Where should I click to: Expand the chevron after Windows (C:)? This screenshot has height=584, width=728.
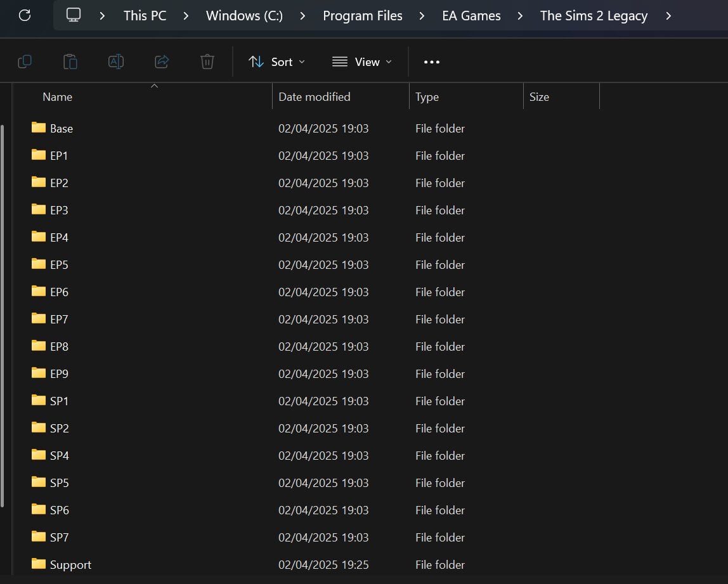[x=302, y=16]
